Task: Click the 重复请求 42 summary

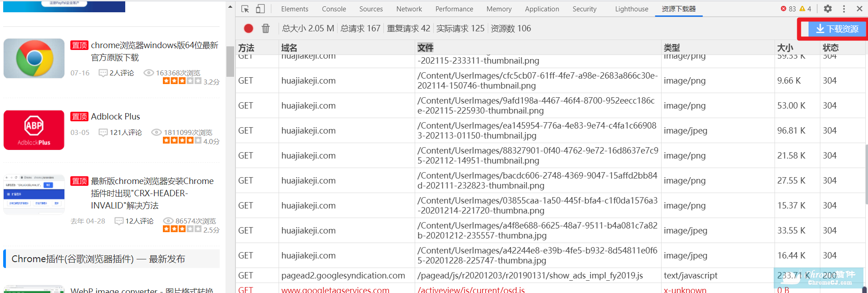Action: pyautogui.click(x=408, y=28)
